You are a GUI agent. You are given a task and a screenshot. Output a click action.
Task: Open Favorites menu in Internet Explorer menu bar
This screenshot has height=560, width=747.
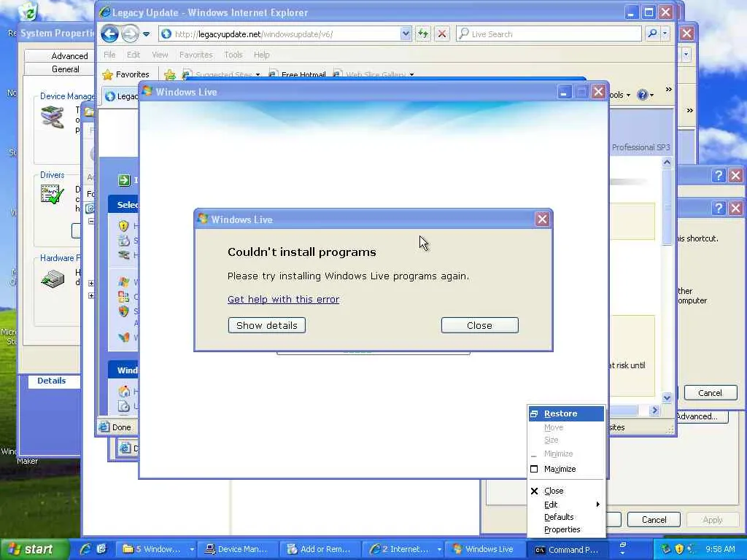click(196, 55)
